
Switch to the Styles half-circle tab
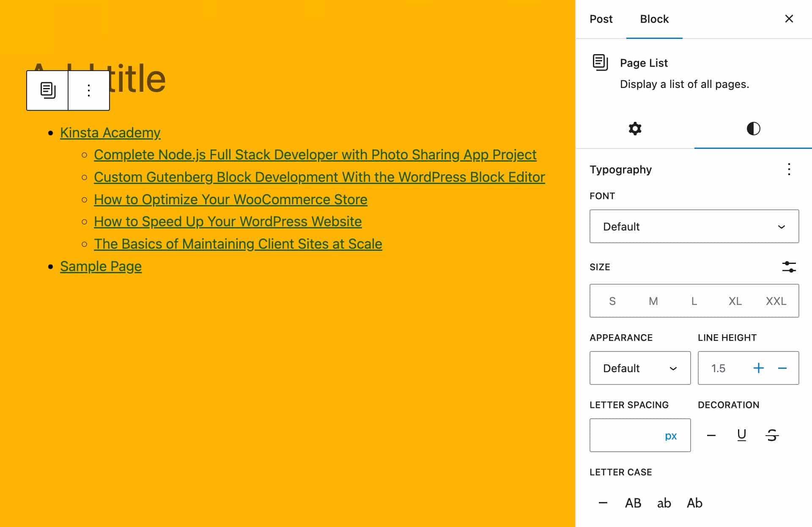point(753,129)
